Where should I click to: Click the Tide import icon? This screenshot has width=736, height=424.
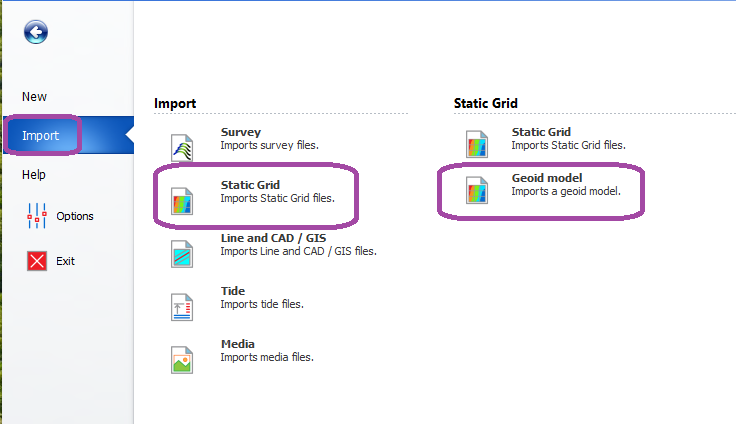181,306
